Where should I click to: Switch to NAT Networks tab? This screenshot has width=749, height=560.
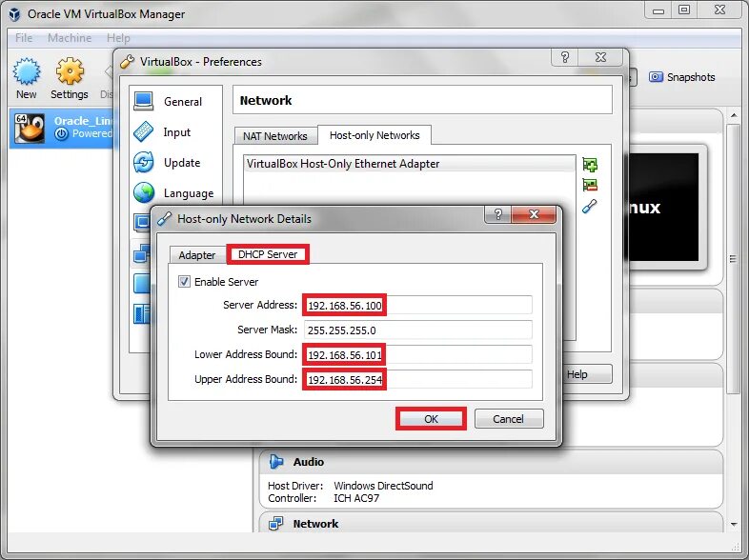pos(275,136)
